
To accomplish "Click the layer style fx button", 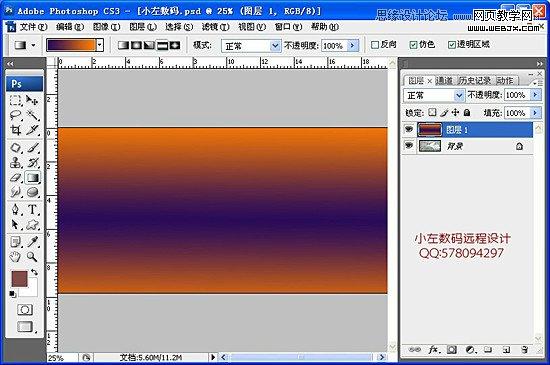I will (434, 350).
